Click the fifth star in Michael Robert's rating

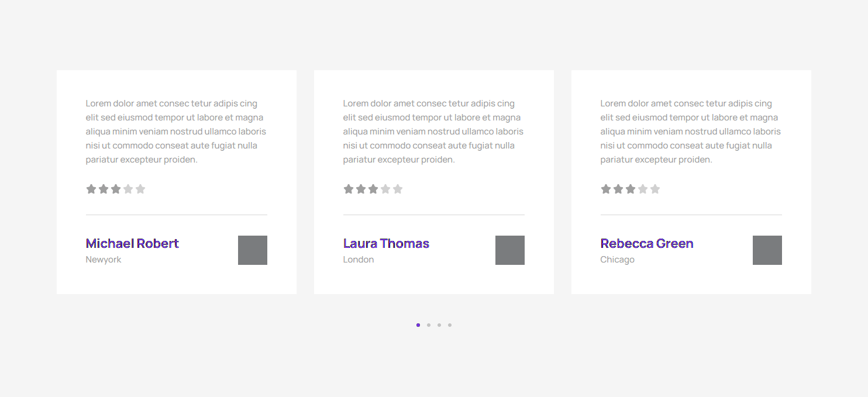[x=140, y=189]
